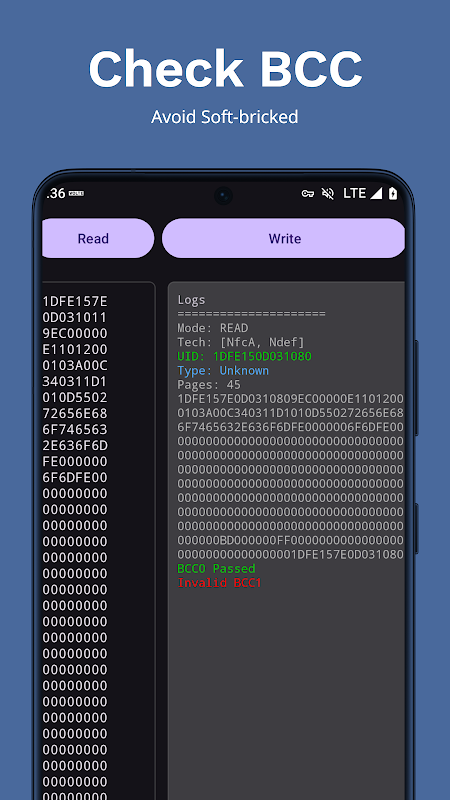Tap the LTE network indicator
The height and width of the screenshot is (800, 450).
354,193
